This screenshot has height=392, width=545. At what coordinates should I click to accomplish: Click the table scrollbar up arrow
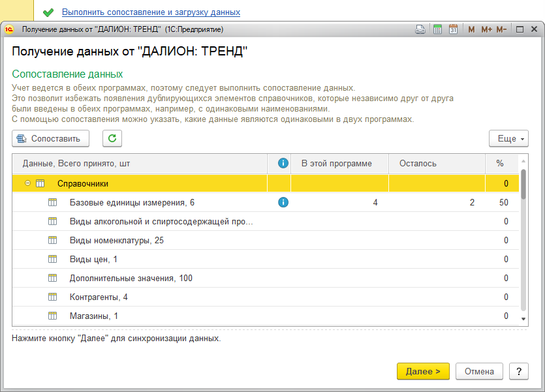523,160
